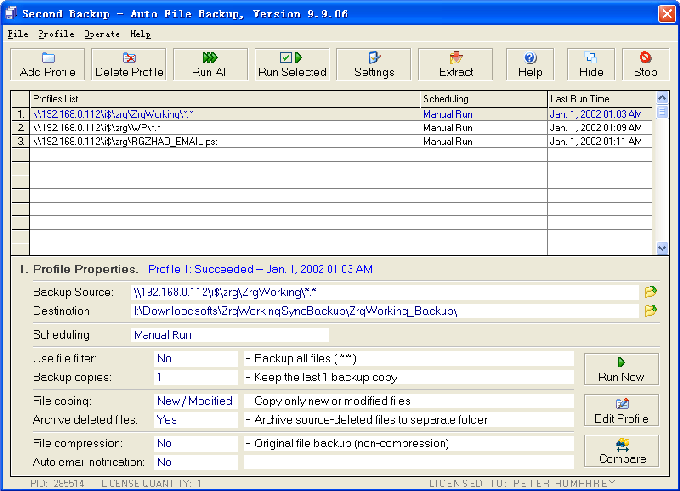
Task: Click Archive deleted files Yes value
Action: click(196, 420)
